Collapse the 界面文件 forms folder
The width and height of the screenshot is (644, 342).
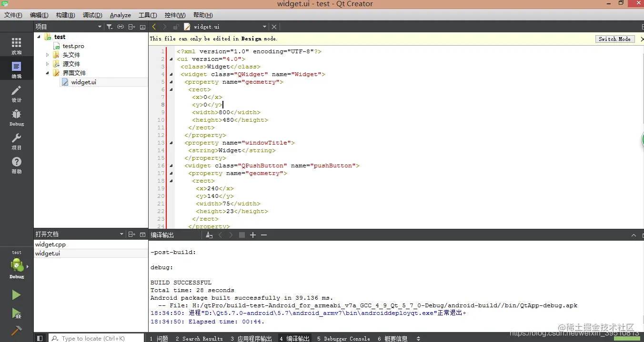pos(48,73)
